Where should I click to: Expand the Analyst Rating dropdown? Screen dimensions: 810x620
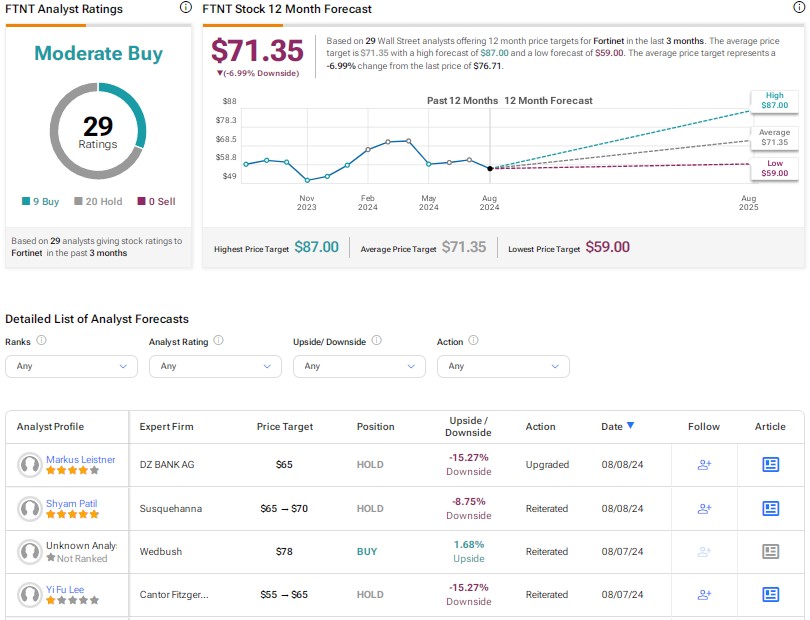(215, 366)
